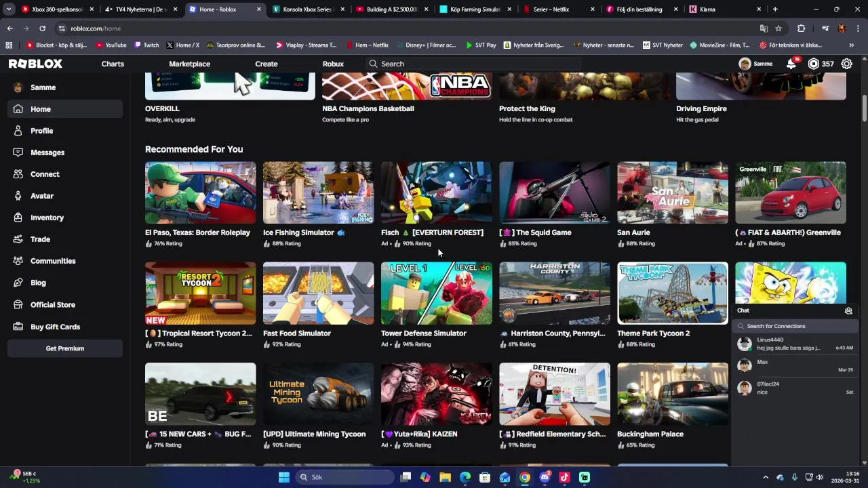Screen dimensions: 868x488
Task: Open Fisch EVERTURN FOREST thumbnail
Action: pyautogui.click(x=436, y=192)
